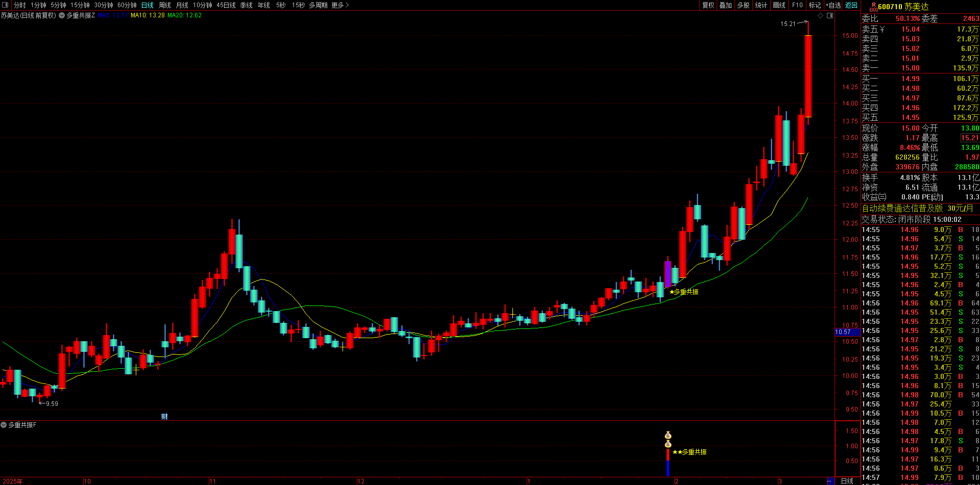The height and width of the screenshot is (485, 980).
Task: Click 买五 bid price 14.95 row
Action: [x=920, y=117]
